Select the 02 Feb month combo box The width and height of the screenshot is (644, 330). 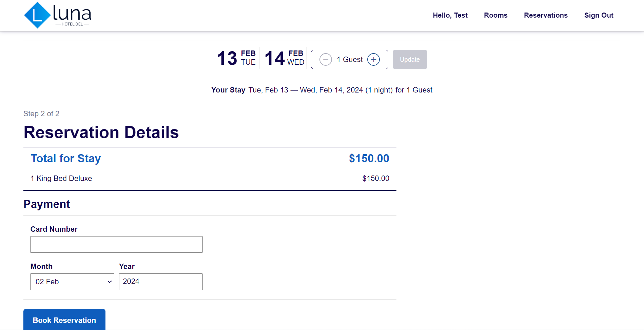tap(72, 282)
